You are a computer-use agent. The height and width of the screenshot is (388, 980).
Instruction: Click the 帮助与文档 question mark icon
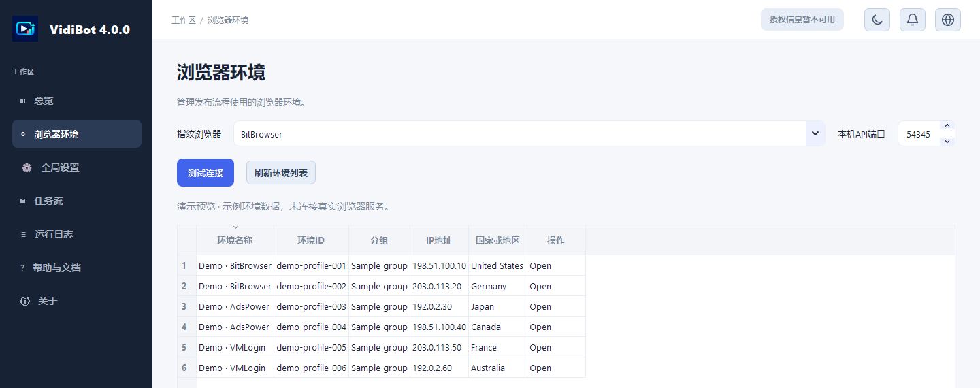pyautogui.click(x=22, y=268)
